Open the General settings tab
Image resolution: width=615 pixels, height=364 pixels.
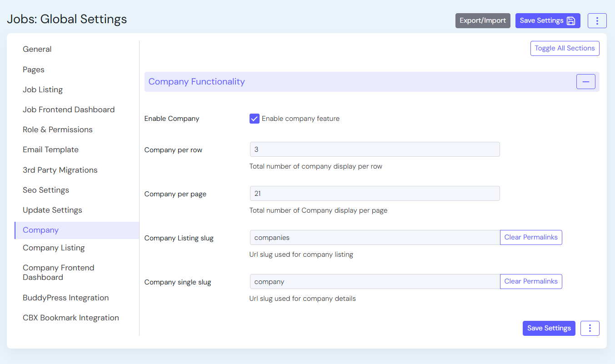pos(37,49)
